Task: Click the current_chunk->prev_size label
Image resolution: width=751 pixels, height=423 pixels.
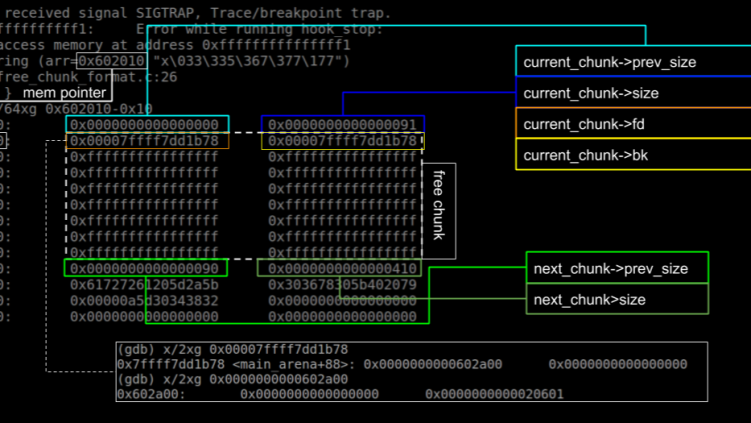Action: click(x=609, y=62)
